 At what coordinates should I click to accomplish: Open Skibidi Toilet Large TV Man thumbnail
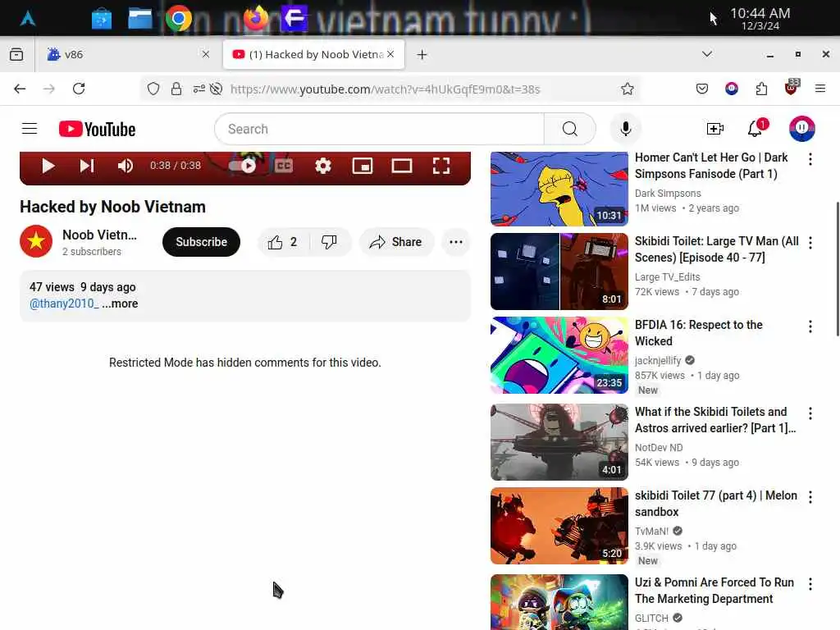pos(559,272)
